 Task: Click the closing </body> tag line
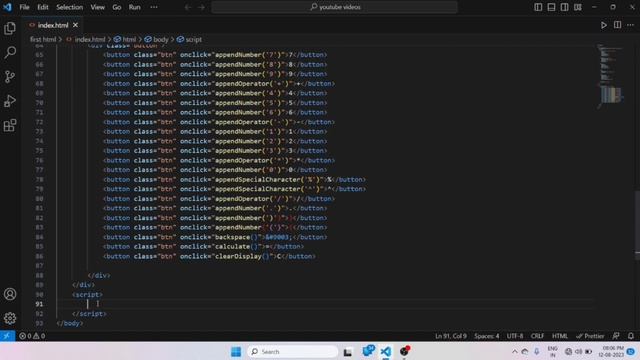(70, 323)
